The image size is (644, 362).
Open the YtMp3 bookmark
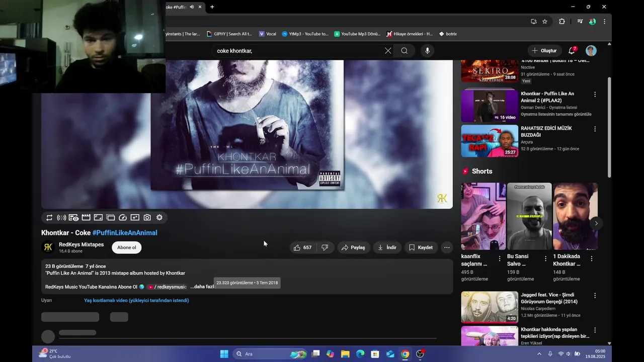305,34
